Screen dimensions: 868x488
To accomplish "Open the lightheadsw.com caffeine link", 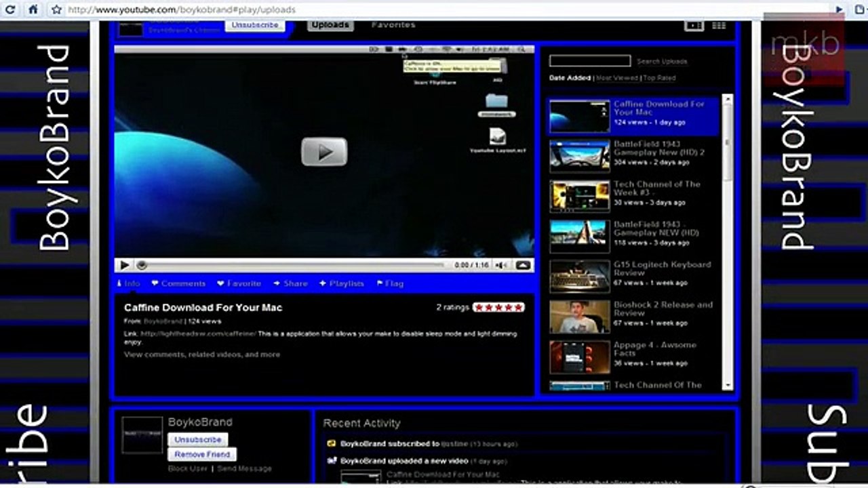I will (x=198, y=334).
